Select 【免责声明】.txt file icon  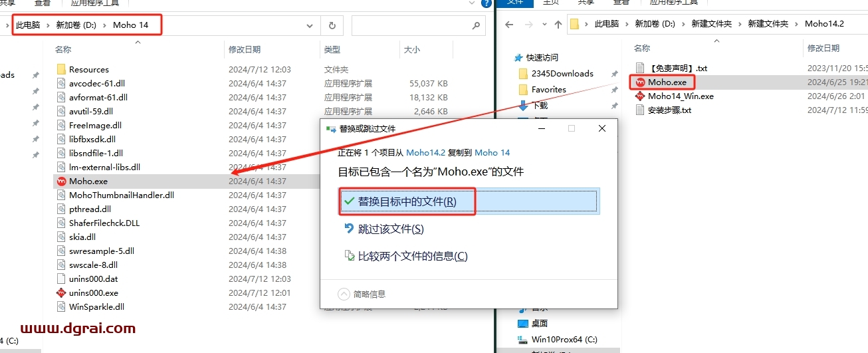point(640,68)
